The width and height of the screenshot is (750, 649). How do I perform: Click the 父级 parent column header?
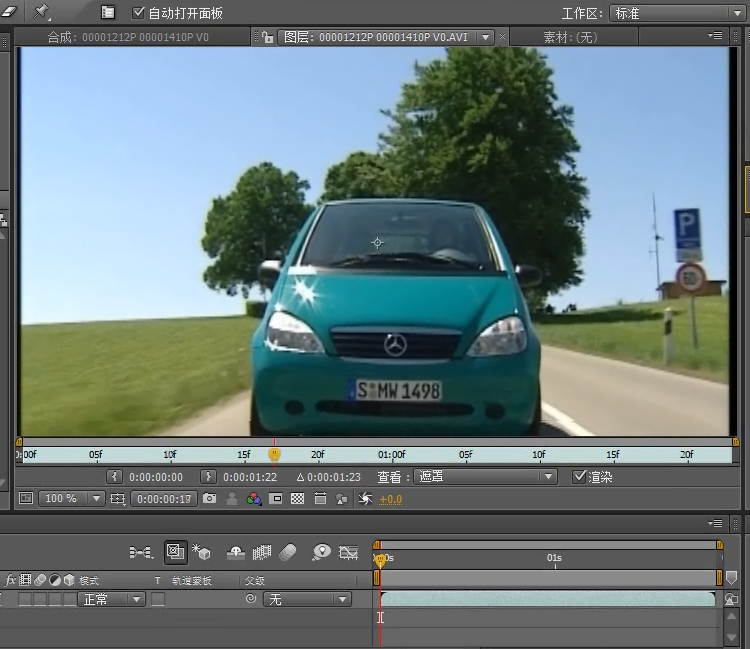coord(254,581)
